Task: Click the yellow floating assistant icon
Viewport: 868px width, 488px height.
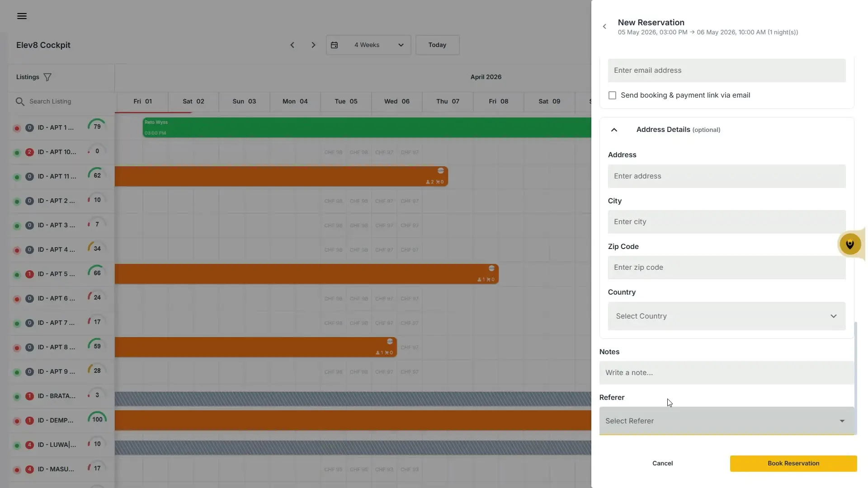Action: tap(850, 244)
